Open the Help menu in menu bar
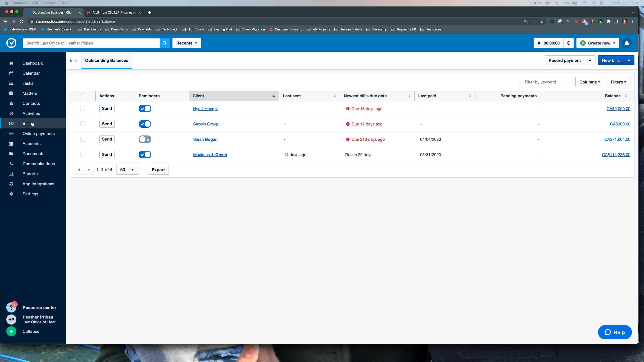 64,3
